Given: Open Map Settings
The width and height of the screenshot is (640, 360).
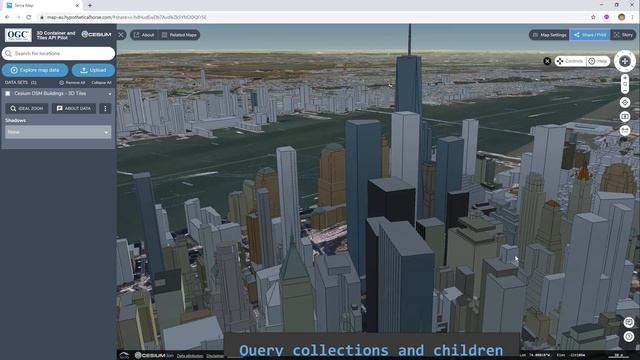Looking at the screenshot, I should (x=549, y=35).
